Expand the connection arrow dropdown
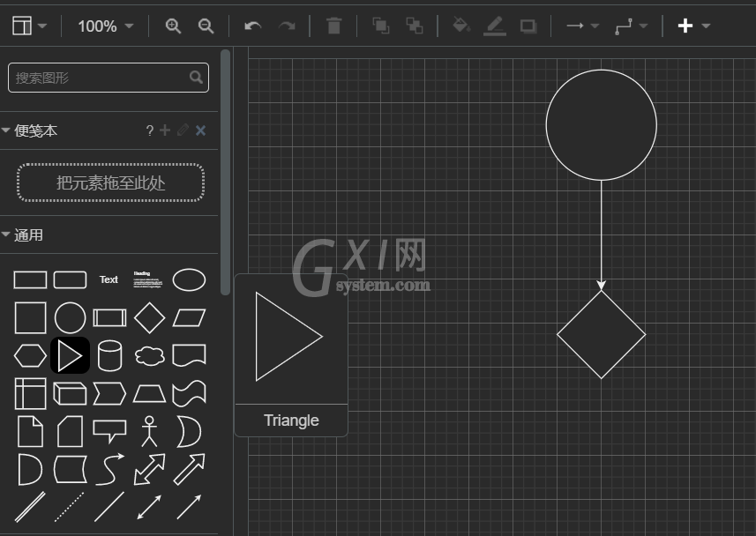The image size is (756, 536). 595,26
